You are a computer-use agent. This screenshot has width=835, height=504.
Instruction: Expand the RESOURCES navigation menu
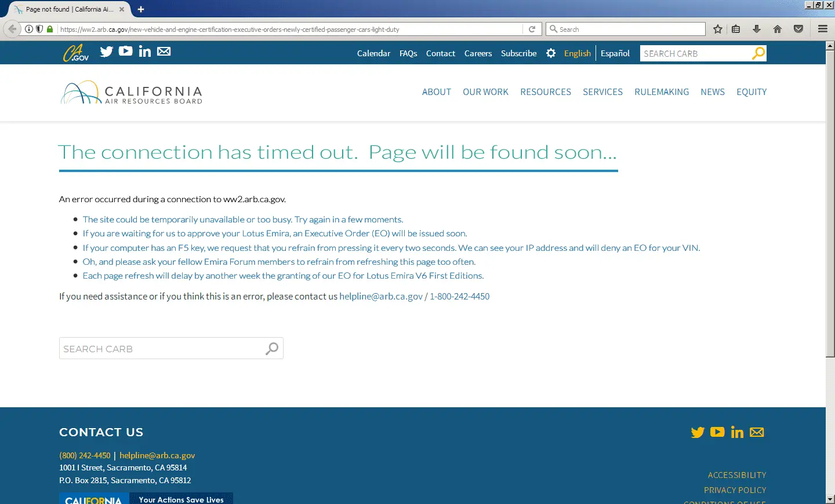click(545, 92)
